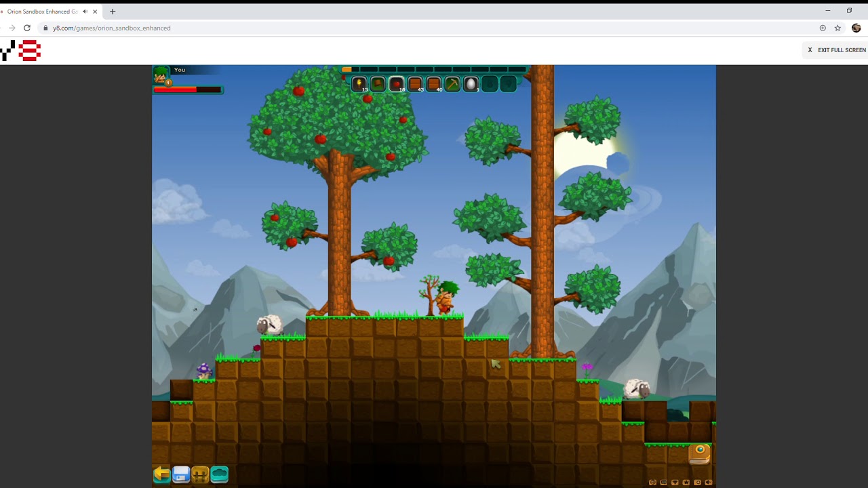Close the Orion Sandbox Enhanced tab
This screenshot has height=488, width=868.
point(95,12)
